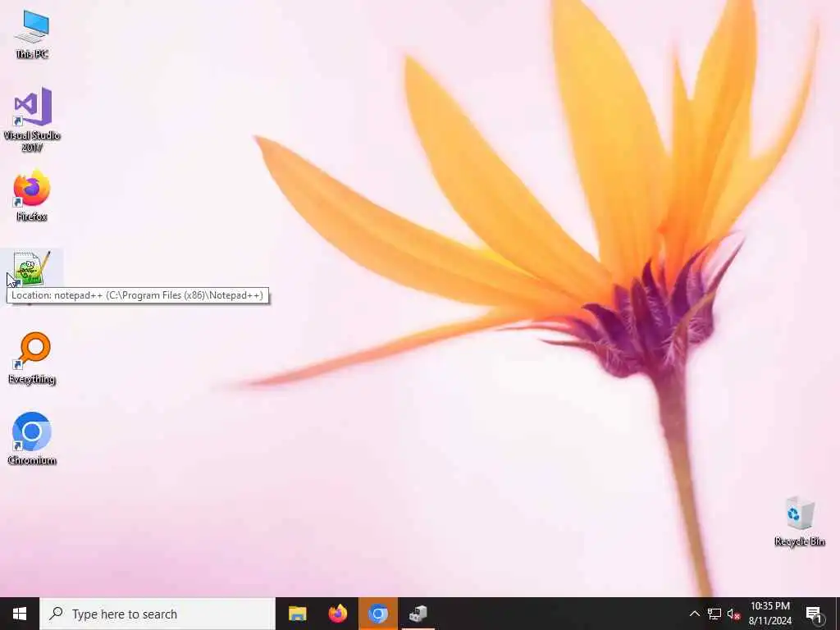840x630 pixels.
Task: Open File Explorer from the taskbar
Action: (297, 614)
